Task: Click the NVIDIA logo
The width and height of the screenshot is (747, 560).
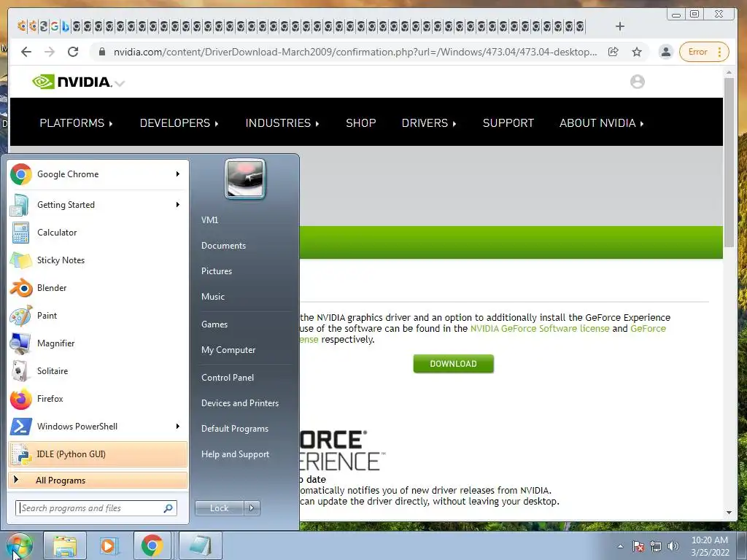Action: pyautogui.click(x=72, y=82)
